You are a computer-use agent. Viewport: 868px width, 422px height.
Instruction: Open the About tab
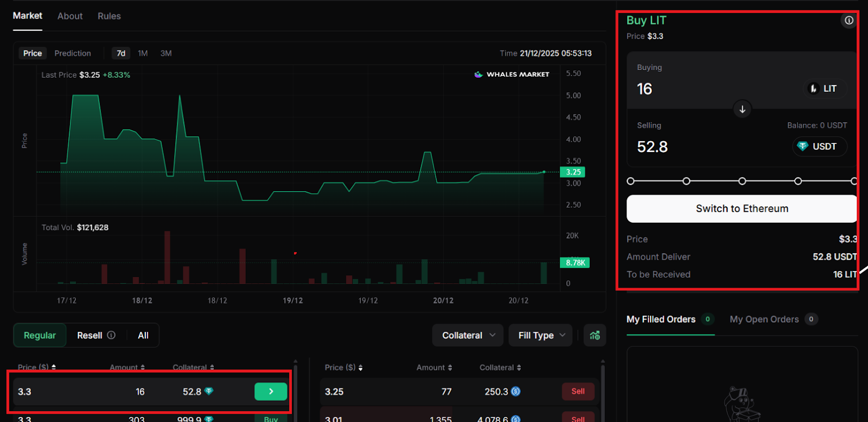click(x=70, y=16)
